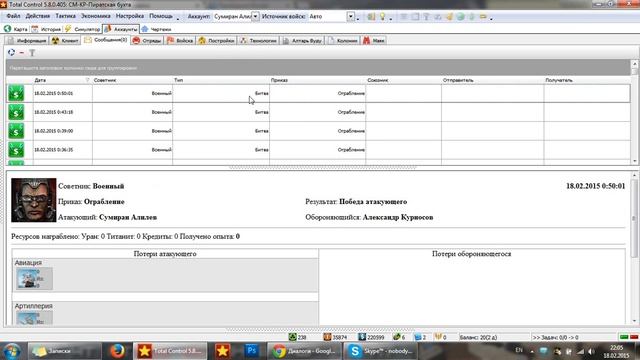Expand the Аккаунт dropdown list
The width and height of the screenshot is (640, 360).
[255, 16]
